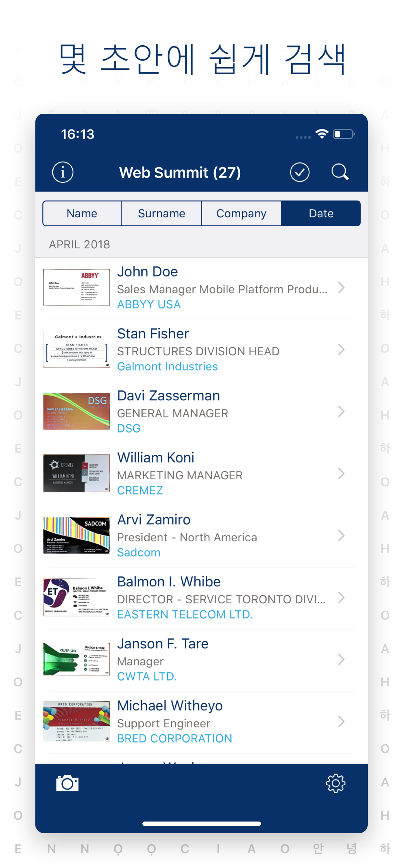Image resolution: width=401 pixels, height=868 pixels.
Task: Select the name Balmon I. Whibe
Action: [169, 582]
